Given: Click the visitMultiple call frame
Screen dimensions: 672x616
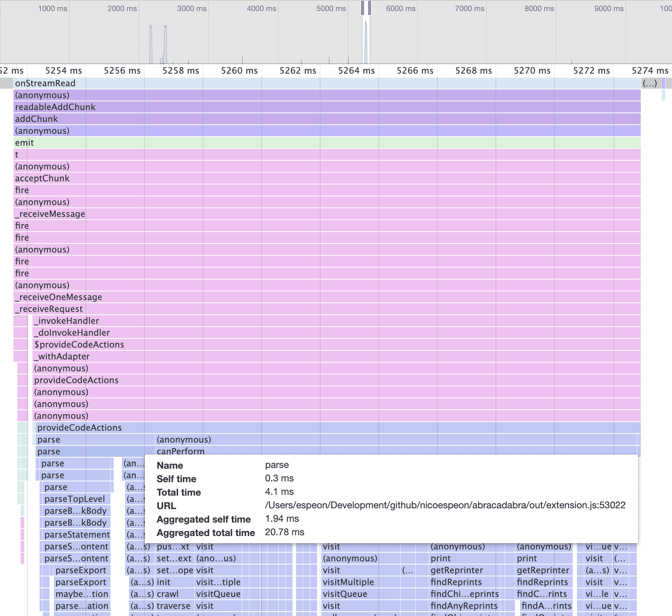Looking at the screenshot, I should pyautogui.click(x=360, y=582).
